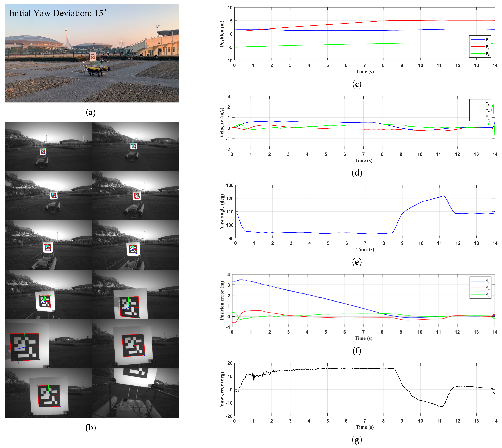Click the yaw angle peak near 11 seconds
This screenshot has width=502, height=448.
[x=443, y=196]
